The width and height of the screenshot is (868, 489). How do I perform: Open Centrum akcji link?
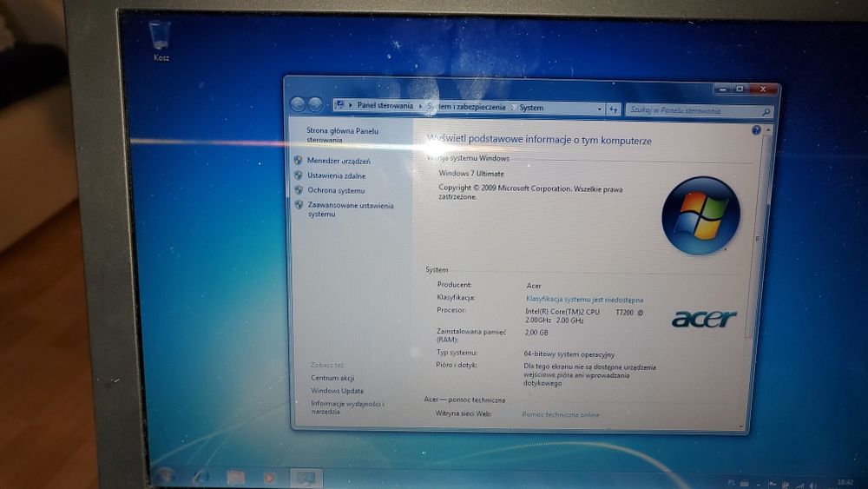332,378
